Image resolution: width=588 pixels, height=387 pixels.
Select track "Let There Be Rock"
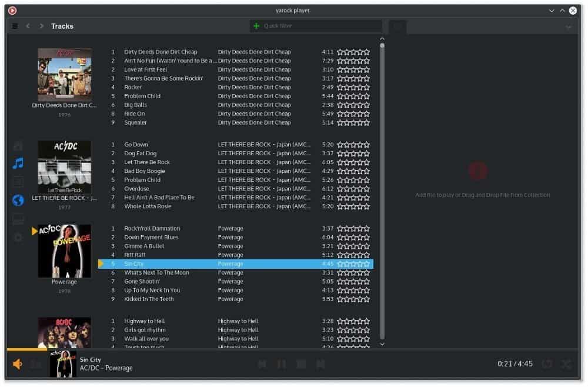(x=147, y=162)
